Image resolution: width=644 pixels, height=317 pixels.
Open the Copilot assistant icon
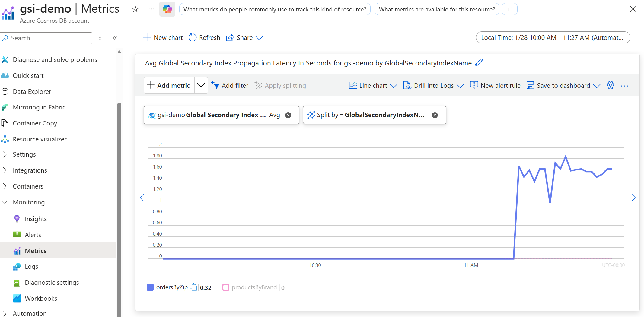(167, 9)
